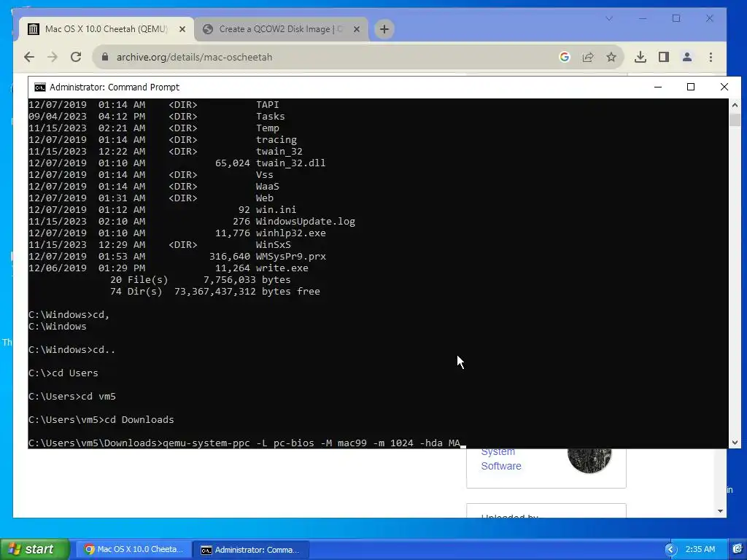747x560 pixels.
Task: Toggle Chrome side panel icon
Action: click(x=664, y=57)
